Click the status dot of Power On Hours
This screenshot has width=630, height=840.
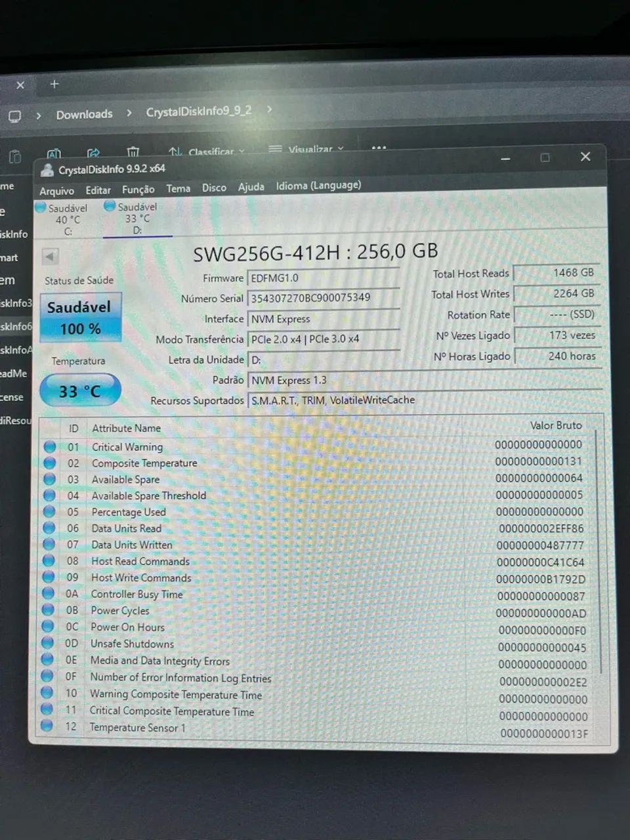point(48,627)
